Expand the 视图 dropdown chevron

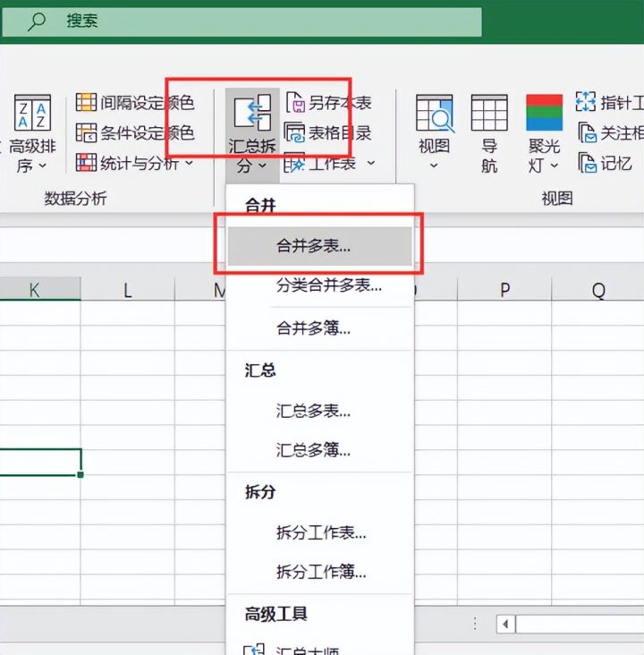[434, 166]
